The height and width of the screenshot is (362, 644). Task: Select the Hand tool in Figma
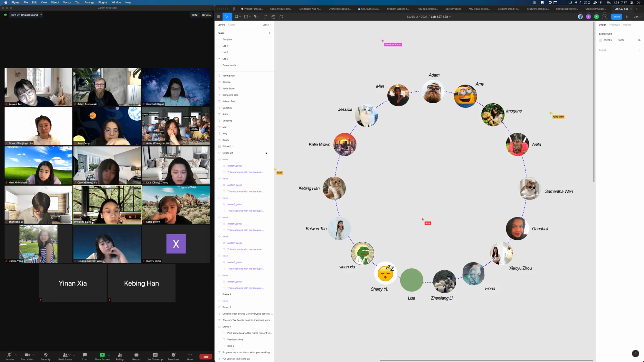tap(273, 17)
